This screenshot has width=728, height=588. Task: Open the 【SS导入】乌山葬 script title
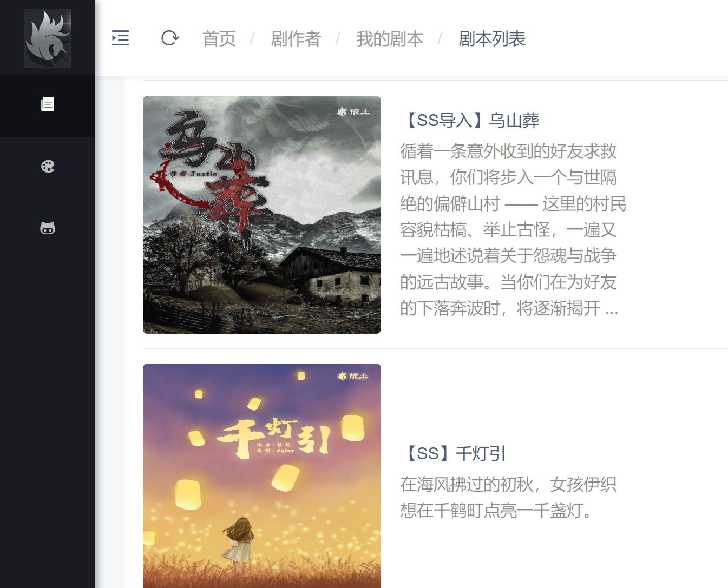(x=470, y=120)
